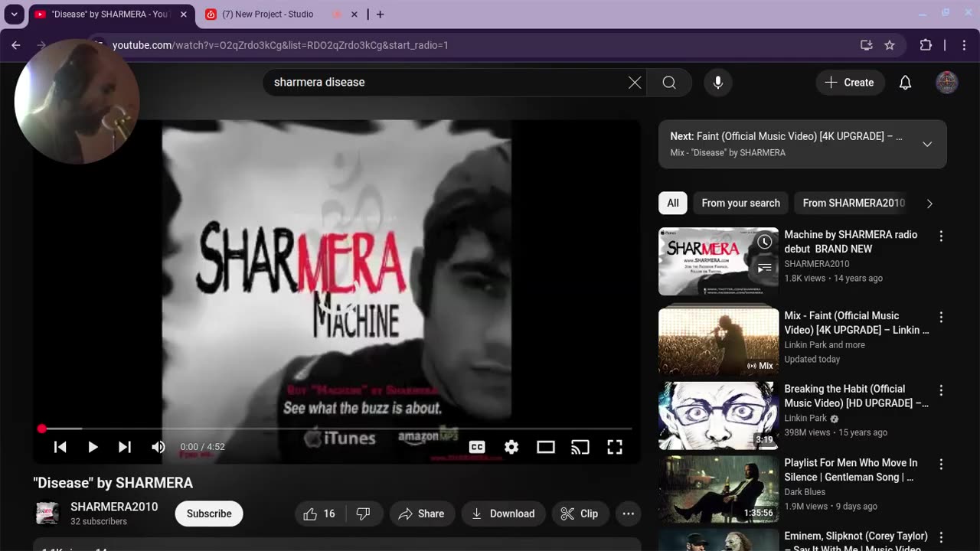980x551 pixels.
Task: Open the Breaking the Habit thumbnail
Action: pyautogui.click(x=718, y=416)
